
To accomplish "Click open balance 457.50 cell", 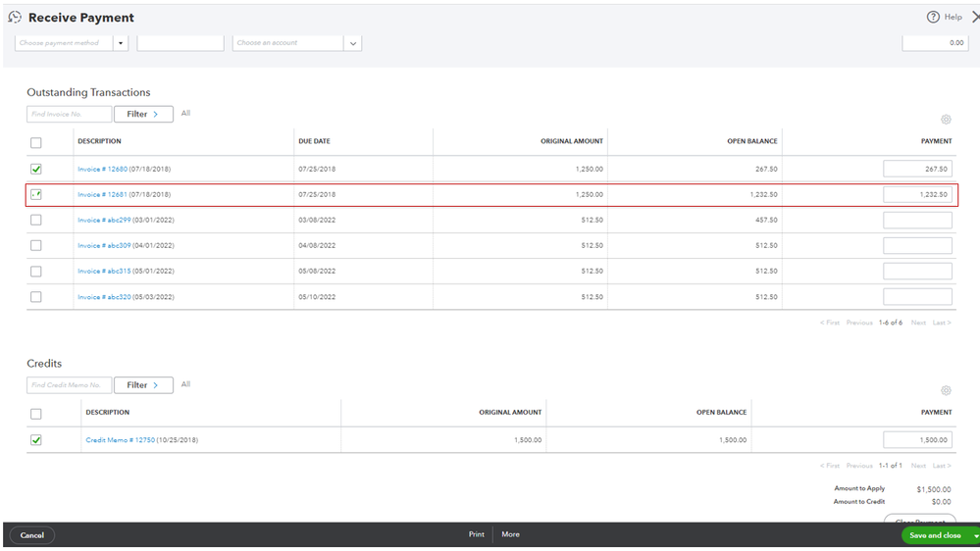I will pos(766,220).
